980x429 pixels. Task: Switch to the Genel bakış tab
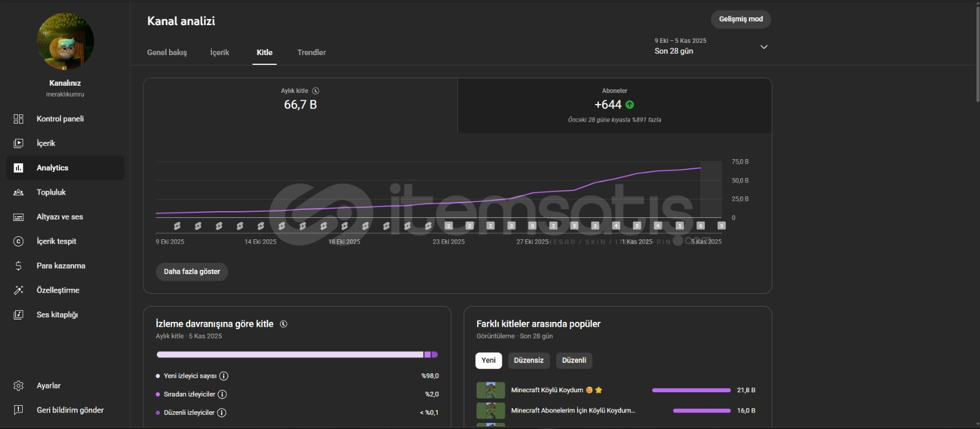click(x=167, y=53)
